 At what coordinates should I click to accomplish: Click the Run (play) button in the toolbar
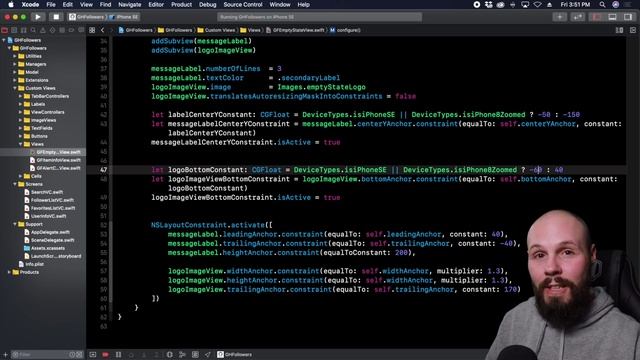38,17
